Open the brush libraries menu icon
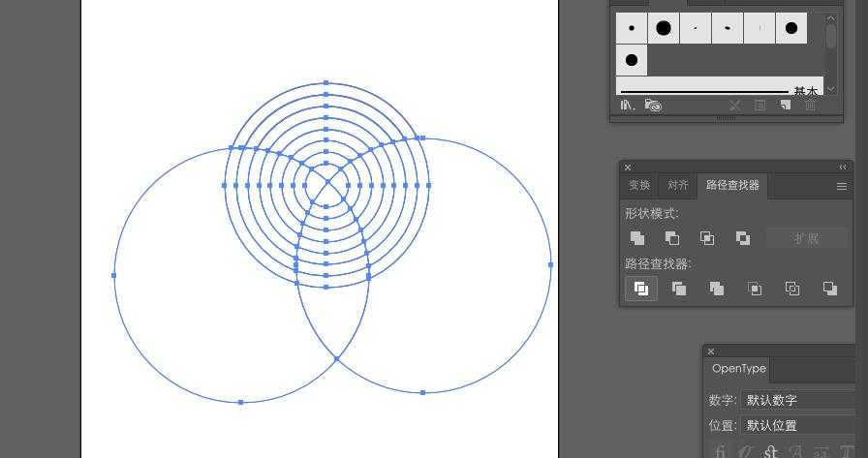This screenshot has width=868, height=458. [x=628, y=105]
